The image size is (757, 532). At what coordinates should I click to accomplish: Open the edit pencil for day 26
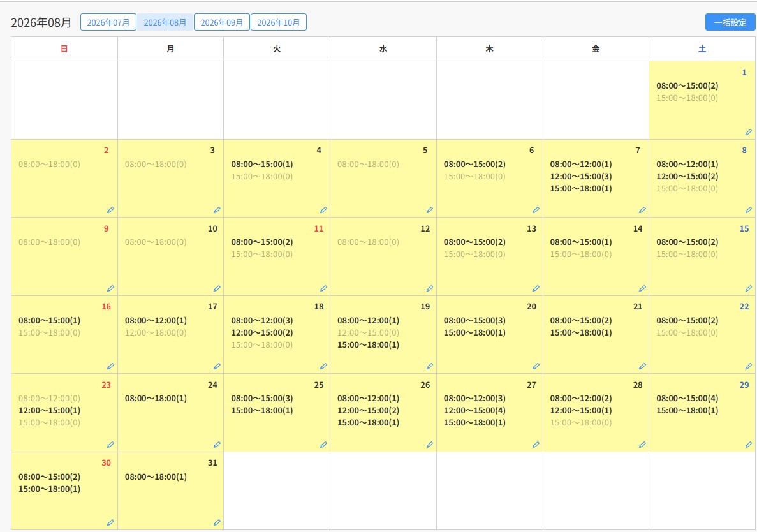(x=430, y=445)
